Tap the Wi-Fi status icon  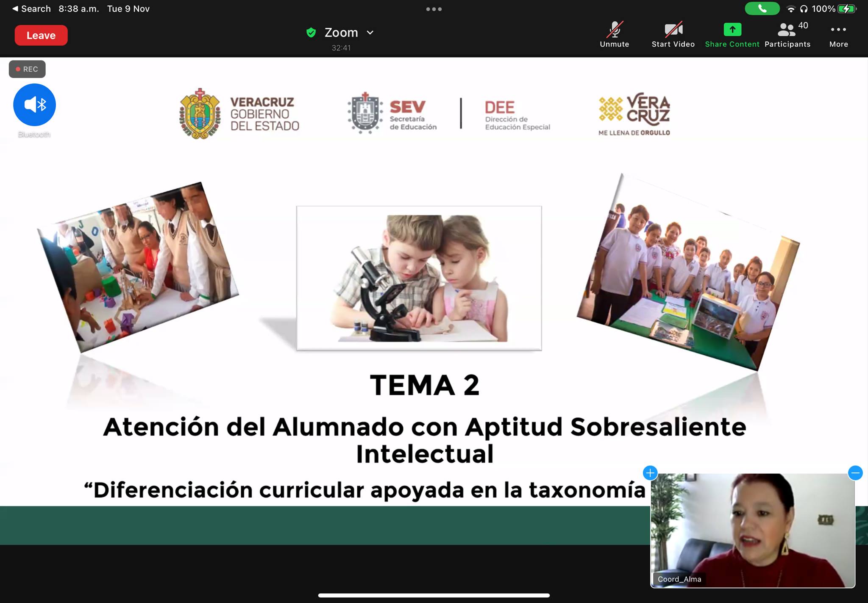point(790,9)
